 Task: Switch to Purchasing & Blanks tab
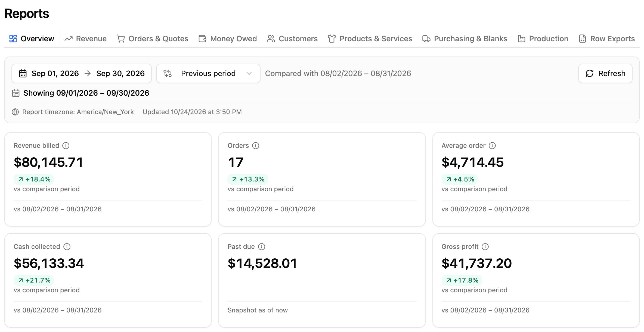465,39
